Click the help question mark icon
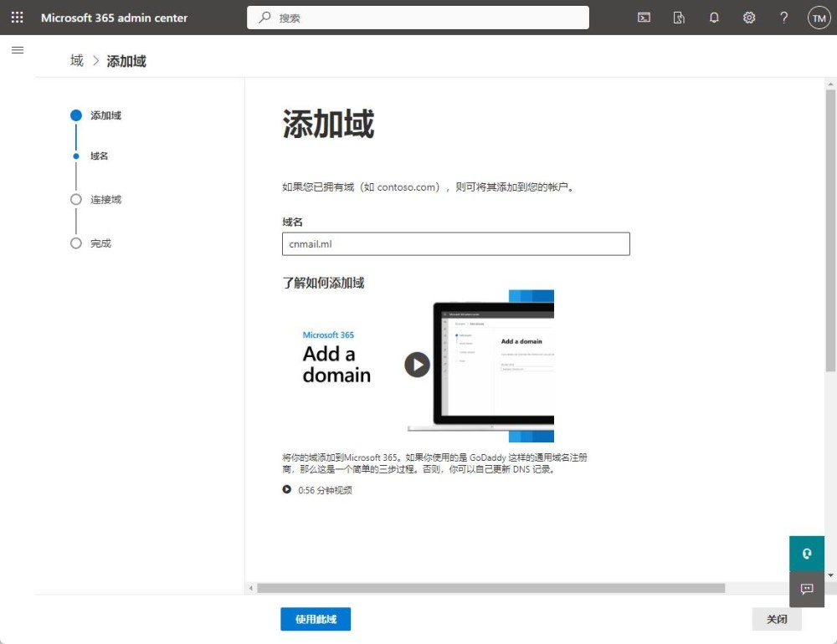837x644 pixels. click(x=783, y=18)
